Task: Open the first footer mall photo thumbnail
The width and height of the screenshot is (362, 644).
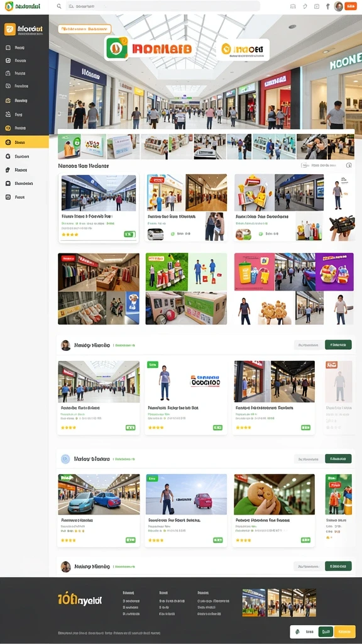Action: [x=254, y=602]
